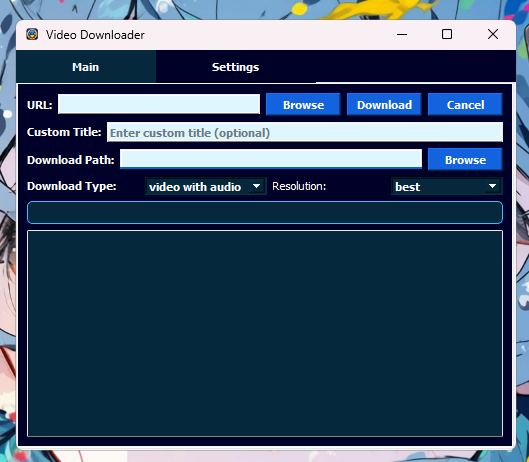529x462 pixels.
Task: Close the Video Downloader window
Action: (493, 34)
